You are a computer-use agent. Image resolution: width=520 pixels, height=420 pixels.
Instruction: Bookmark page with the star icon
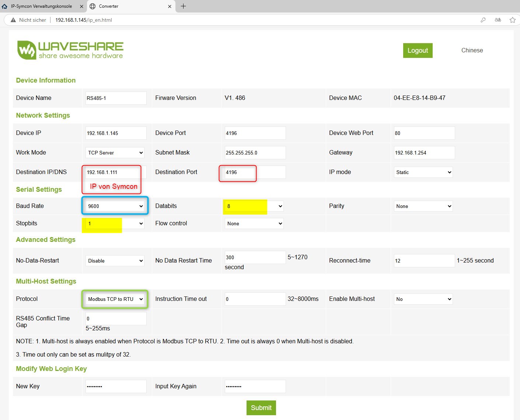click(x=512, y=20)
